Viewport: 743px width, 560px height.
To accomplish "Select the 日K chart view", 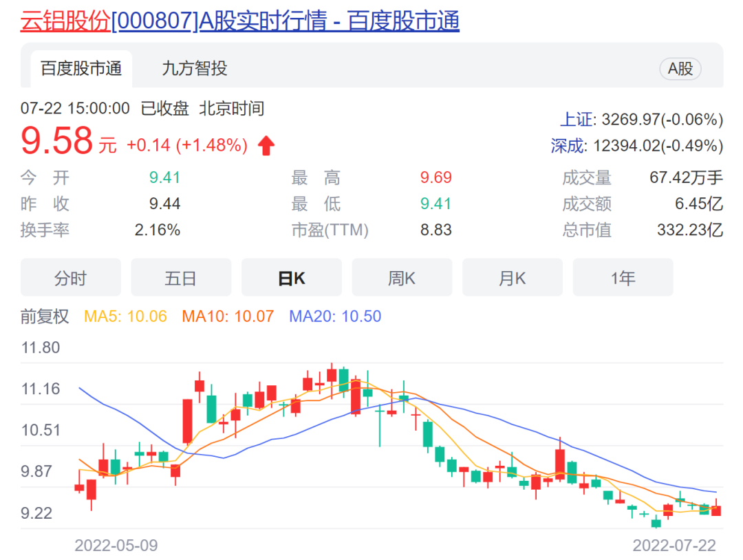I will tap(291, 278).
